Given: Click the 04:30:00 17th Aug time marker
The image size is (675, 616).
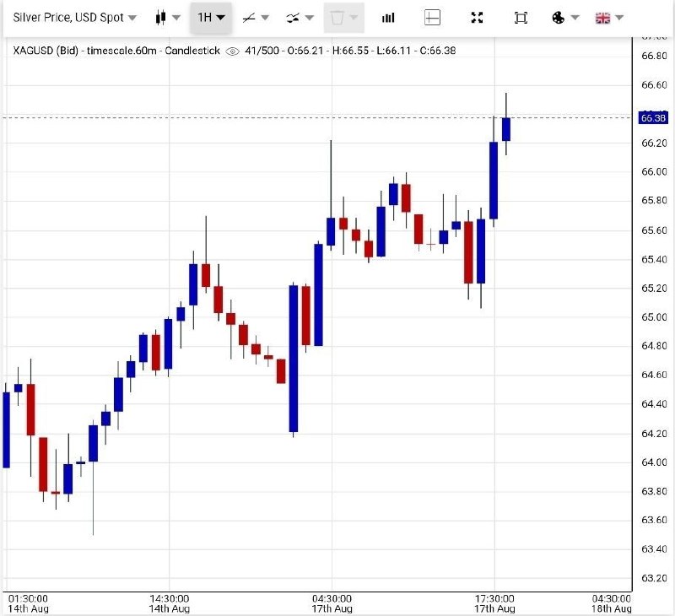Looking at the screenshot, I should click(332, 603).
